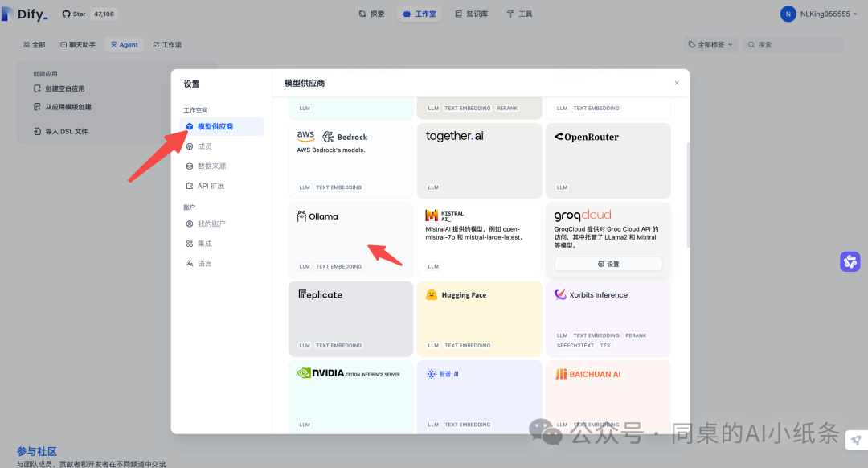The height and width of the screenshot is (468, 868).
Task: Click "AWS Bedrock's models." description
Action: 330,150
